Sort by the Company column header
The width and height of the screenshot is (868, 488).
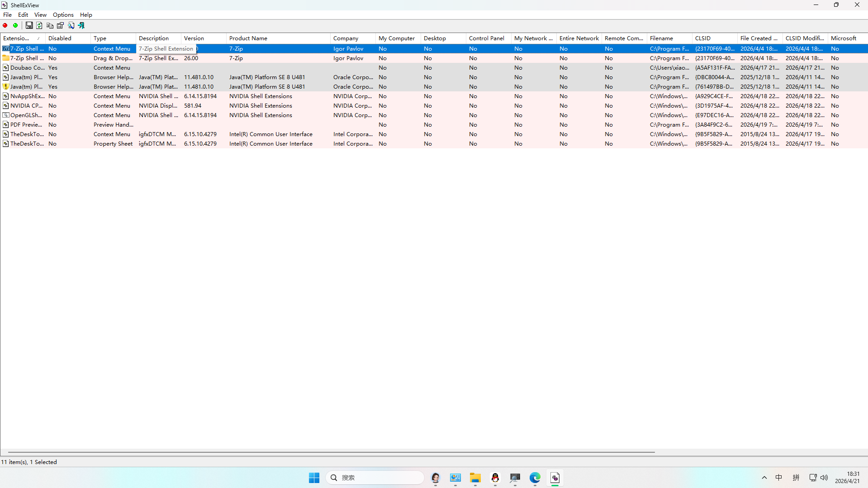pyautogui.click(x=353, y=38)
